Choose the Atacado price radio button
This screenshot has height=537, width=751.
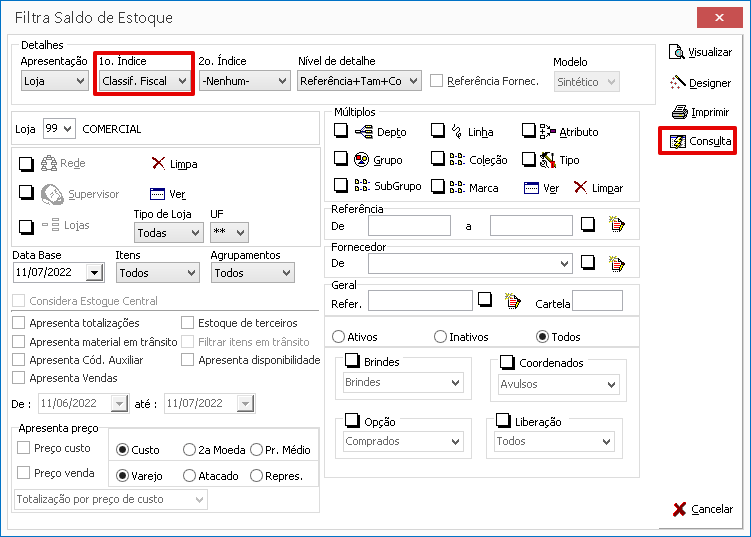tap(190, 476)
